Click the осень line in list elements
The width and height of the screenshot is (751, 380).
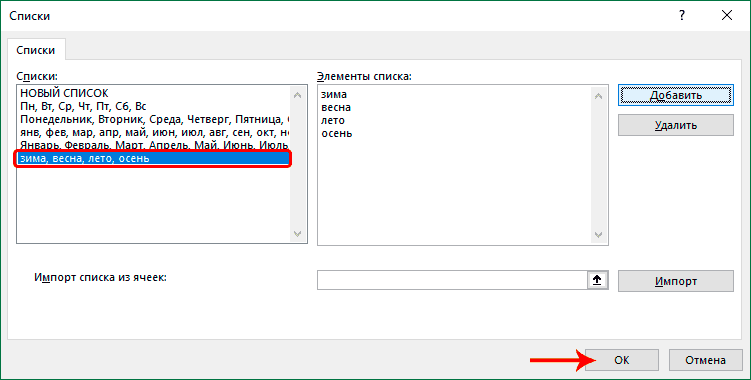click(x=337, y=133)
